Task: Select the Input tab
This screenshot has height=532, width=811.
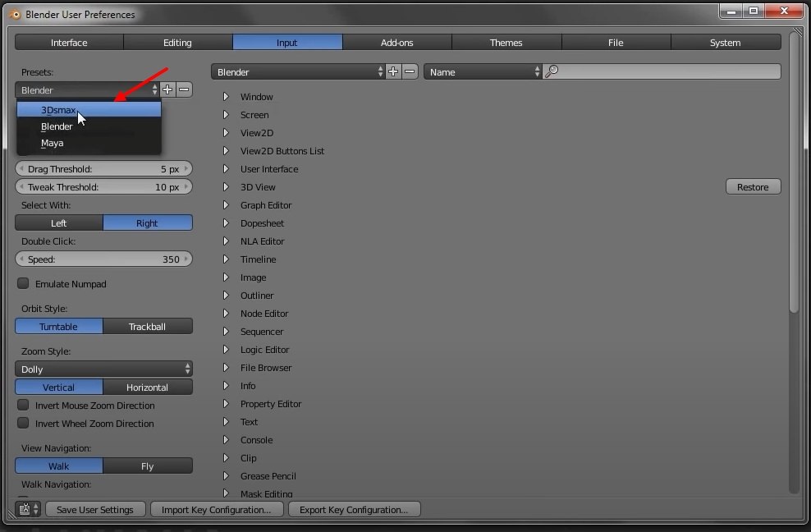Action: click(x=287, y=43)
